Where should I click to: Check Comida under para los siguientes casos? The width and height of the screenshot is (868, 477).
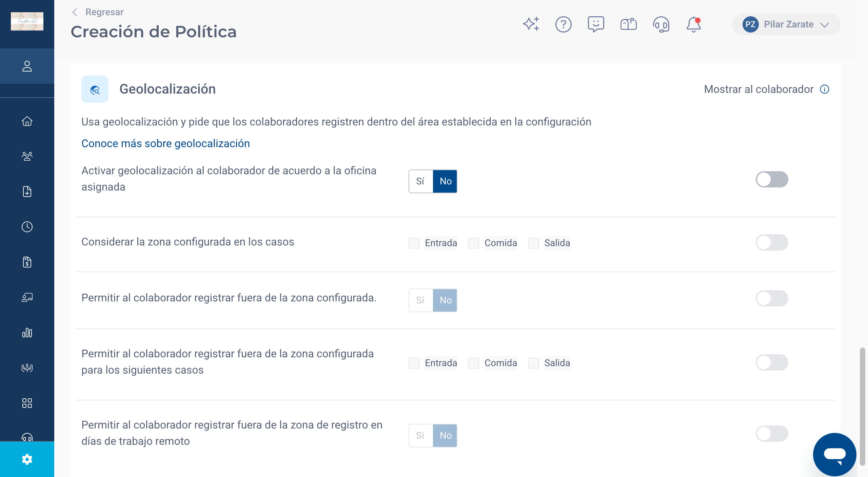[474, 363]
